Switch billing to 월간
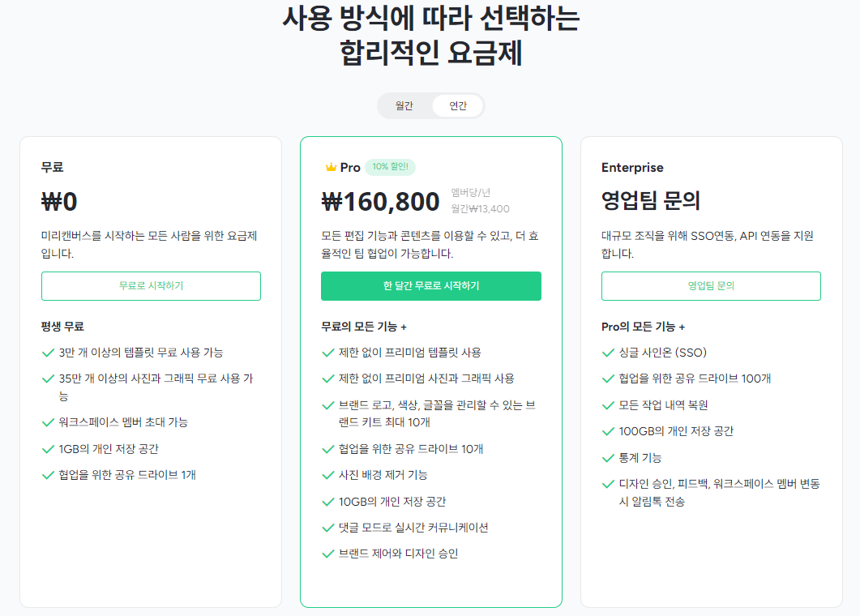The height and width of the screenshot is (616, 860). click(x=403, y=105)
